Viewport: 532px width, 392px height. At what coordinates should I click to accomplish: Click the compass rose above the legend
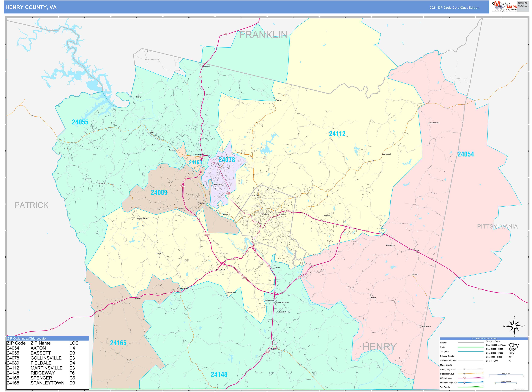[x=514, y=327]
